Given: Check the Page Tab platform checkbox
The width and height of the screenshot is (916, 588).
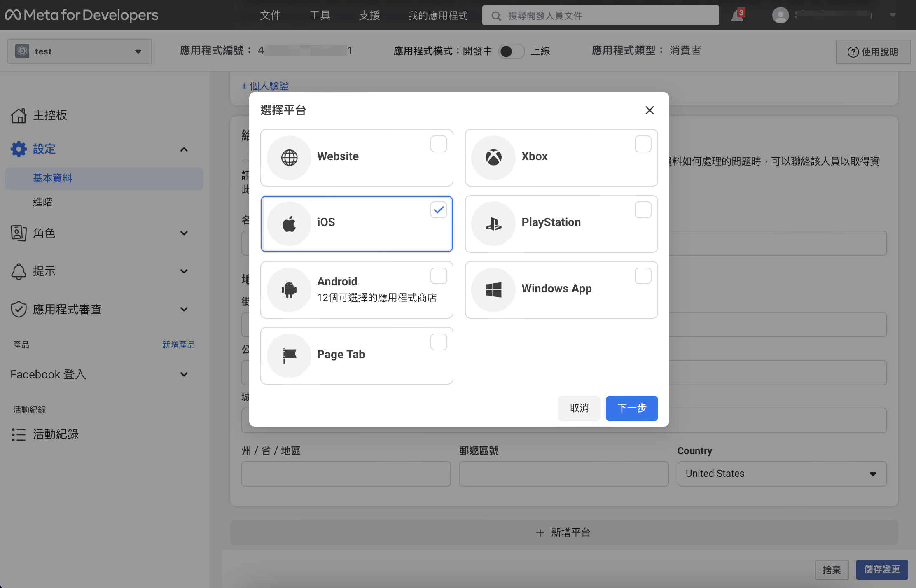Looking at the screenshot, I should [439, 342].
